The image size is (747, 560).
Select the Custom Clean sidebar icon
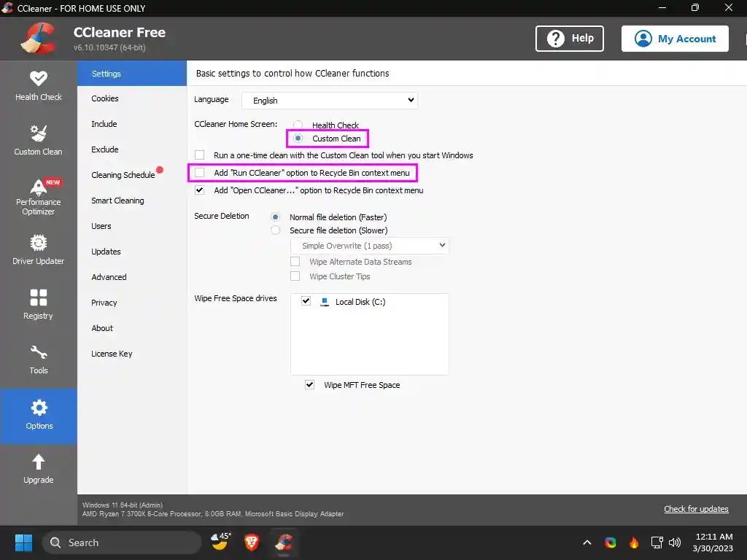point(39,139)
